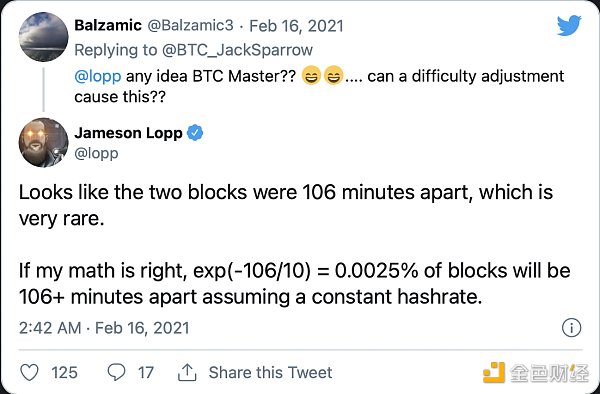Click the @Balzamic3 handle
This screenshot has width=600, height=394.
click(x=190, y=25)
